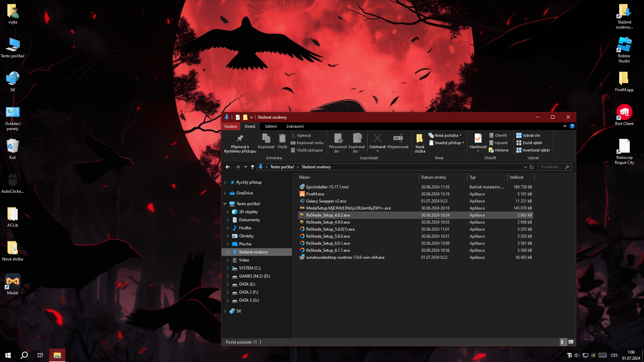The image size is (644, 362).
Task: Select file ReShade_Setup_6.1.1.exe
Action: coord(415,250)
